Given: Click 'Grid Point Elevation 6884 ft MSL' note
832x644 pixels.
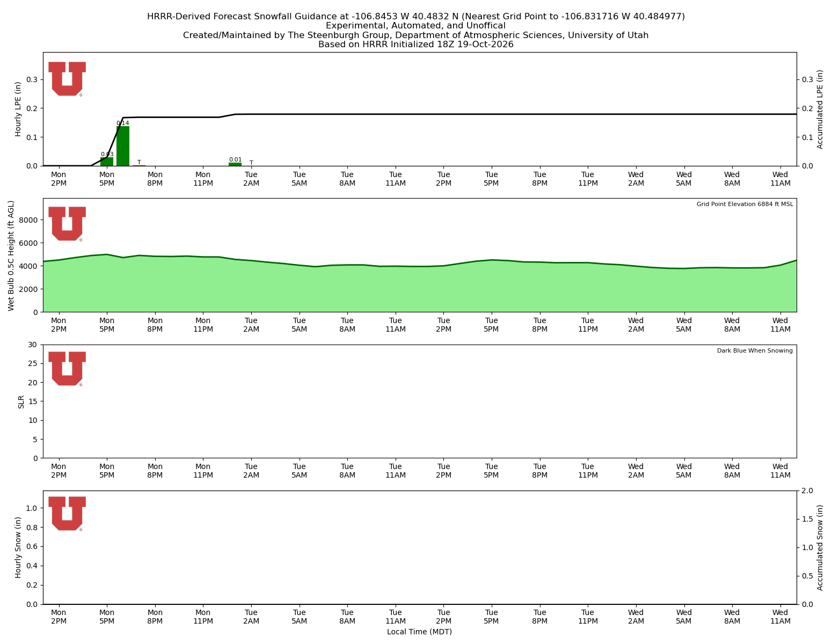Looking at the screenshot, I should tap(745, 204).
